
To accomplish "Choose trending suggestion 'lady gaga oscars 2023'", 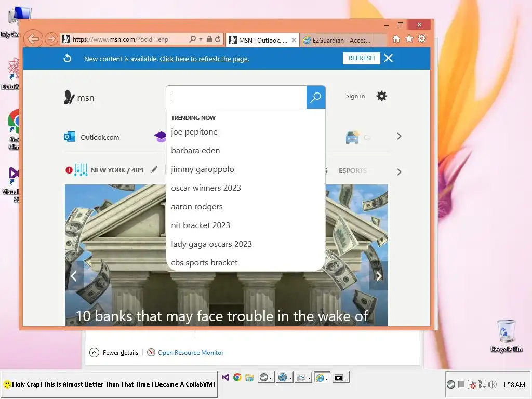I will coord(211,244).
